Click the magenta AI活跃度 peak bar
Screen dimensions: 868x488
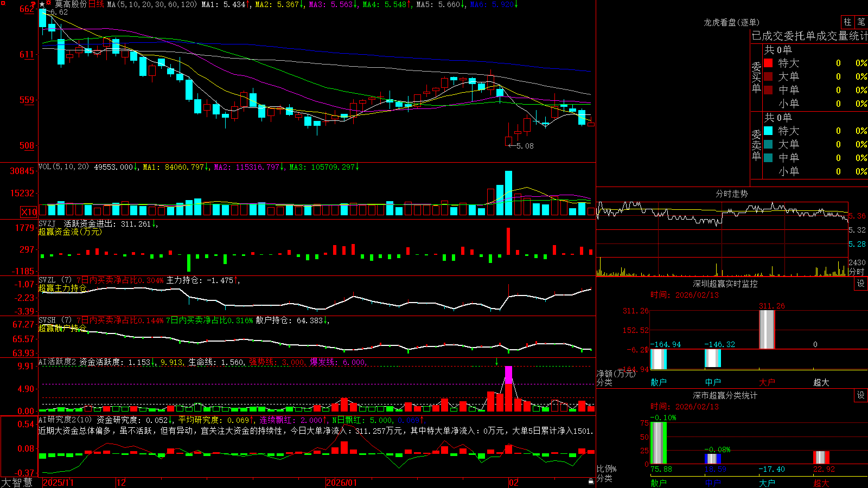[508, 375]
